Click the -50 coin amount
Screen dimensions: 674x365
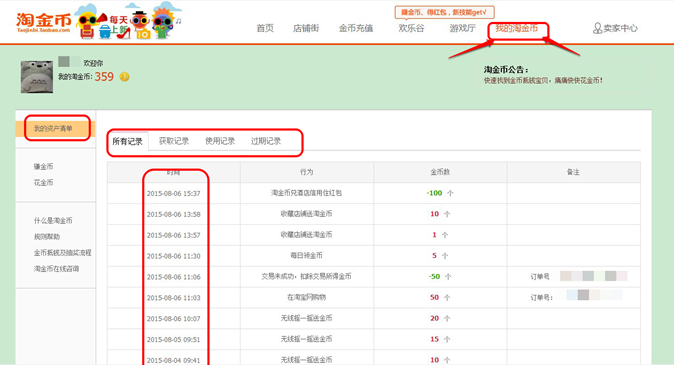click(x=434, y=276)
